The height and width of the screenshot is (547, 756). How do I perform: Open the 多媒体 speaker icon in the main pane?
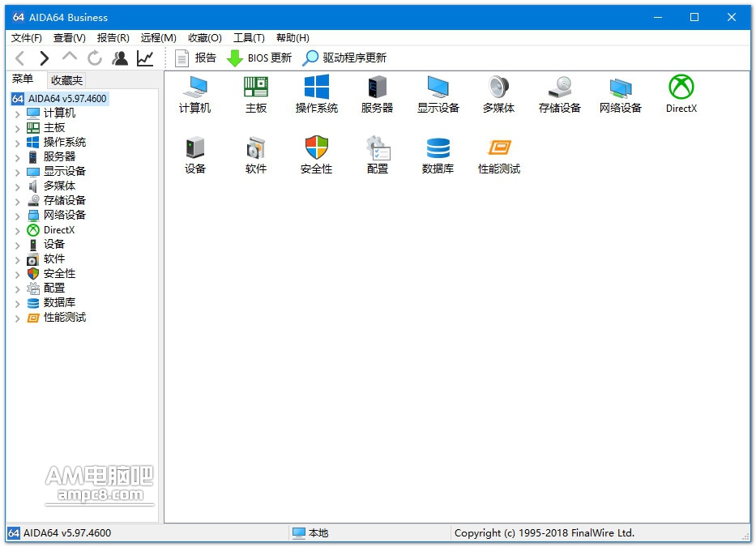tap(498, 95)
